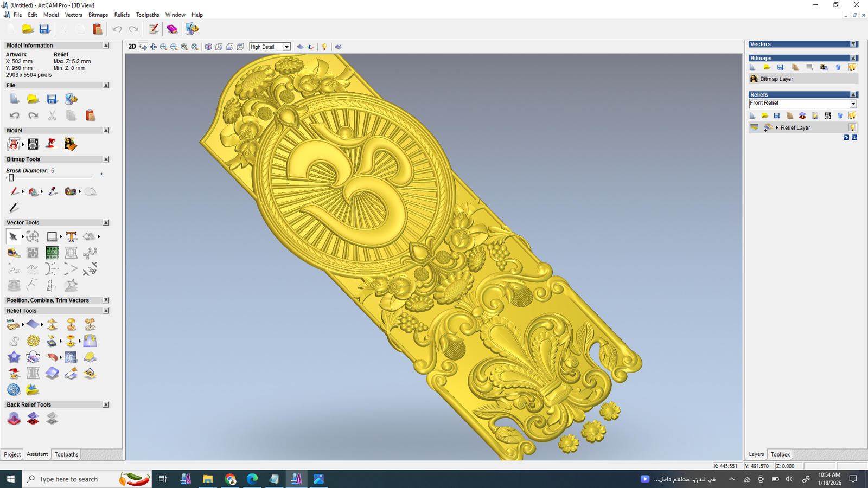This screenshot has width=868, height=488.
Task: Move relief layer up with arrow button
Action: click(846, 138)
